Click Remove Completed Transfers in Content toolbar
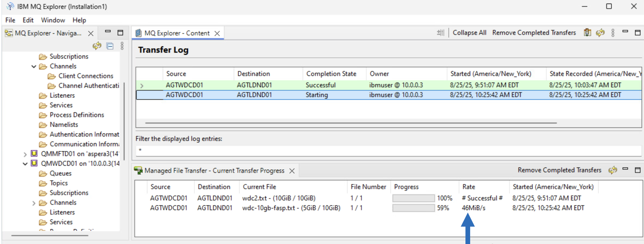 (x=534, y=33)
